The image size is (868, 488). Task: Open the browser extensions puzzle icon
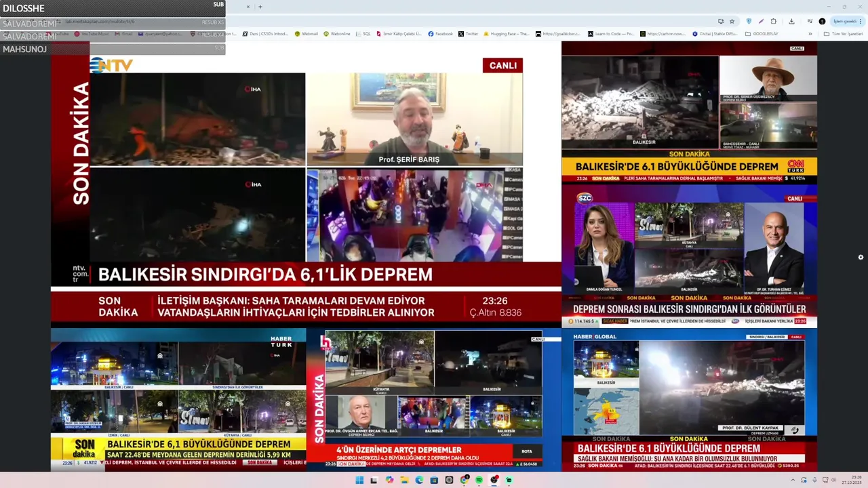click(773, 21)
